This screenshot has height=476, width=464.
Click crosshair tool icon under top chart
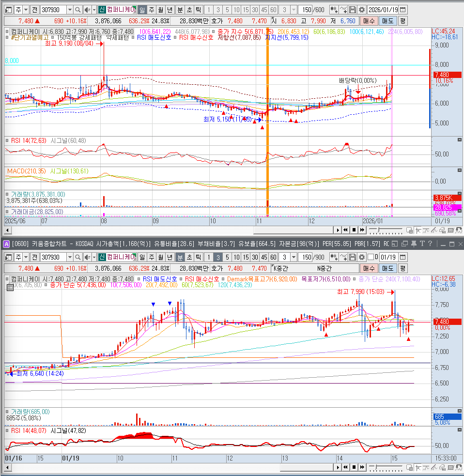tap(418, 230)
